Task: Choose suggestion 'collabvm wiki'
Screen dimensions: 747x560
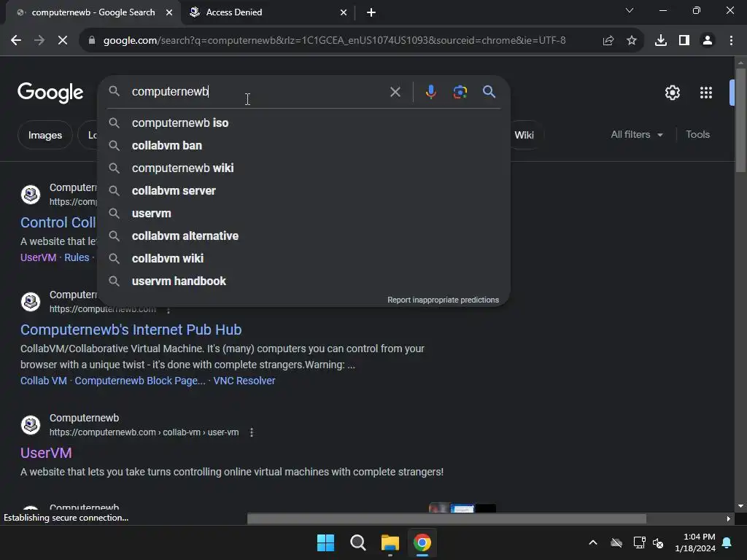Action: (x=303, y=259)
